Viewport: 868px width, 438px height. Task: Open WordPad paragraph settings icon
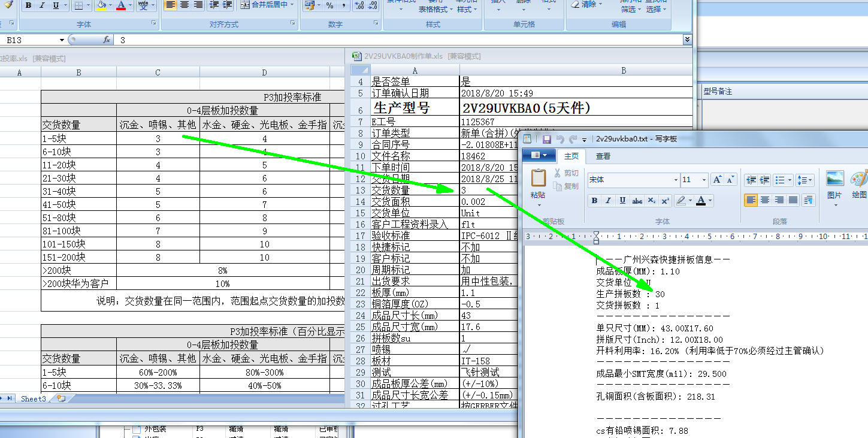coord(809,200)
